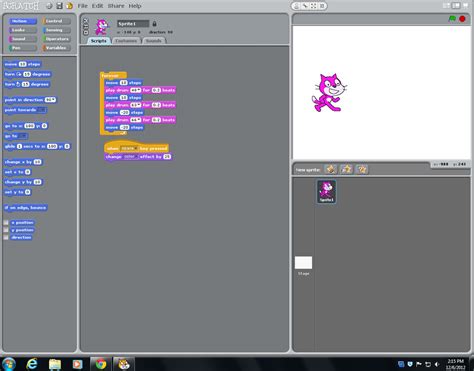Click the forever block in script

(113, 75)
